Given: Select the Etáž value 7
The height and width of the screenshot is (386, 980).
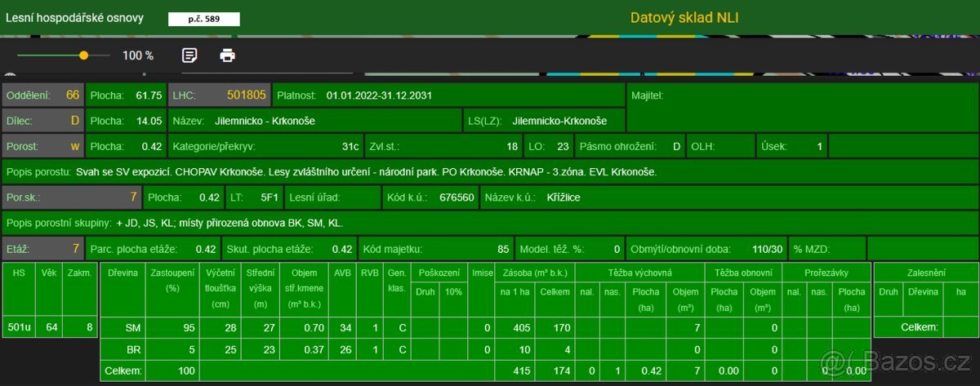Looking at the screenshot, I should tap(75, 248).
